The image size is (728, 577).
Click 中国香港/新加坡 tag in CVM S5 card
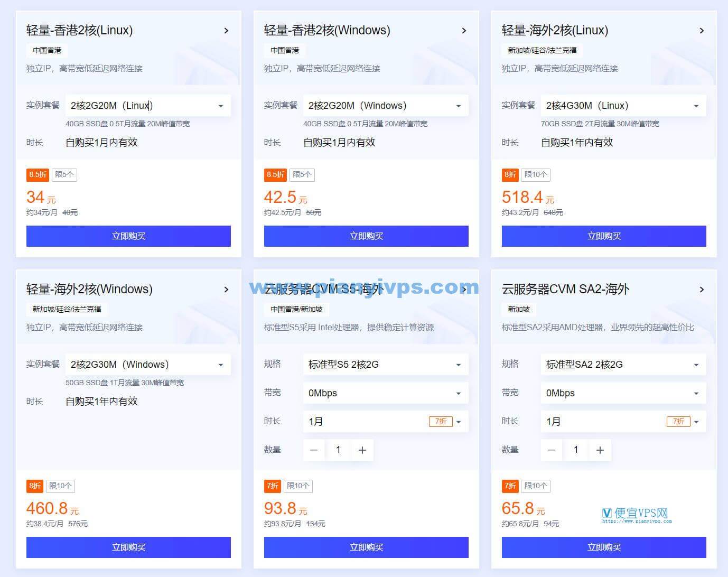coord(296,310)
